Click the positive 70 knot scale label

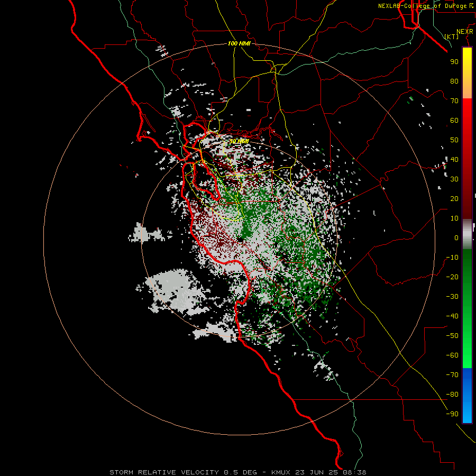click(x=454, y=101)
